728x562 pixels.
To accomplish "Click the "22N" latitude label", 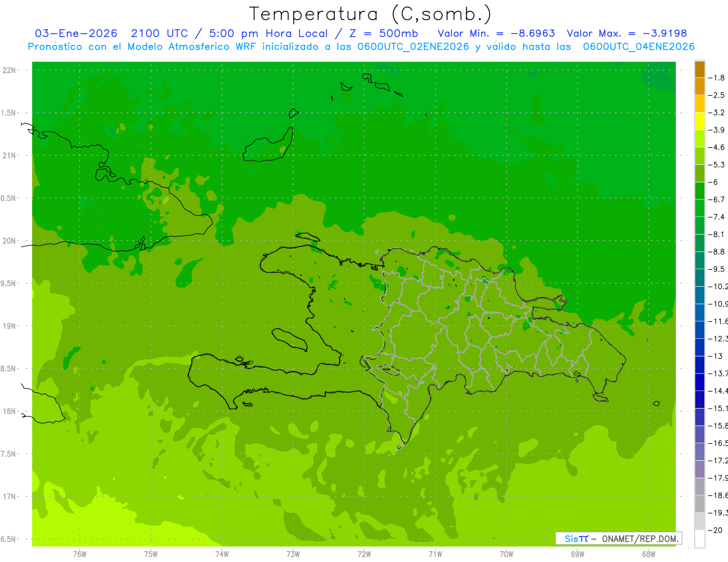I will [x=10, y=70].
